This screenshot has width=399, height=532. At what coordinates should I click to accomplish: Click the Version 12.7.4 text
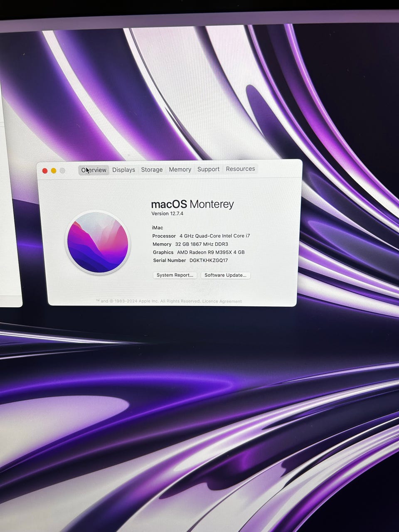pos(167,214)
